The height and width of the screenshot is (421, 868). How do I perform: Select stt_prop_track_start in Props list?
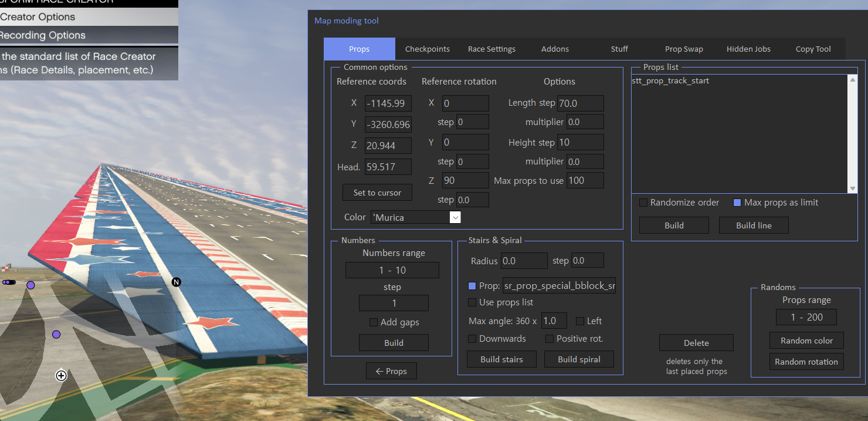pos(670,80)
